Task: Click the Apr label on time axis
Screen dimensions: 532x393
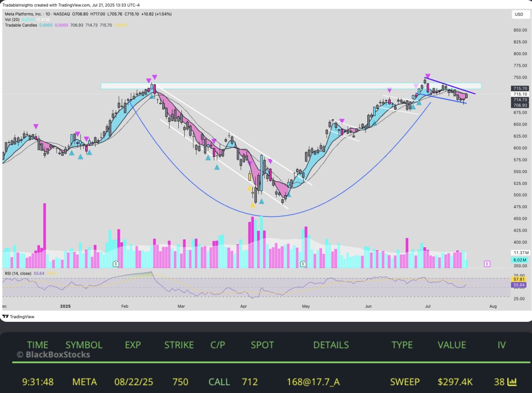Action: pyautogui.click(x=243, y=306)
